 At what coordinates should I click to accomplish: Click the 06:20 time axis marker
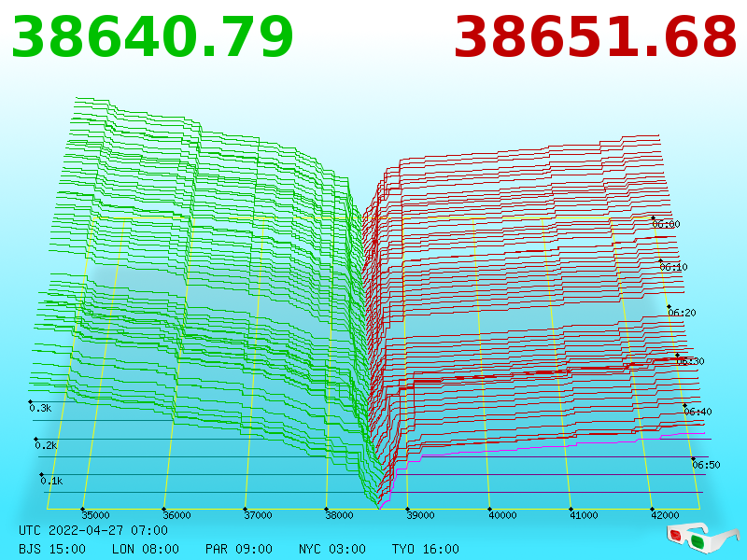click(682, 313)
